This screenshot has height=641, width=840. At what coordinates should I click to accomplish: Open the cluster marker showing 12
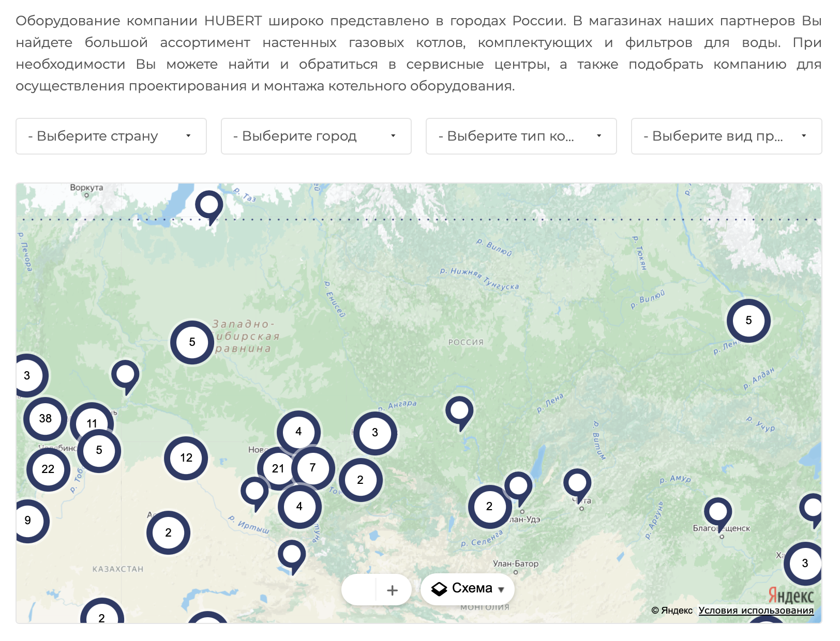(186, 458)
